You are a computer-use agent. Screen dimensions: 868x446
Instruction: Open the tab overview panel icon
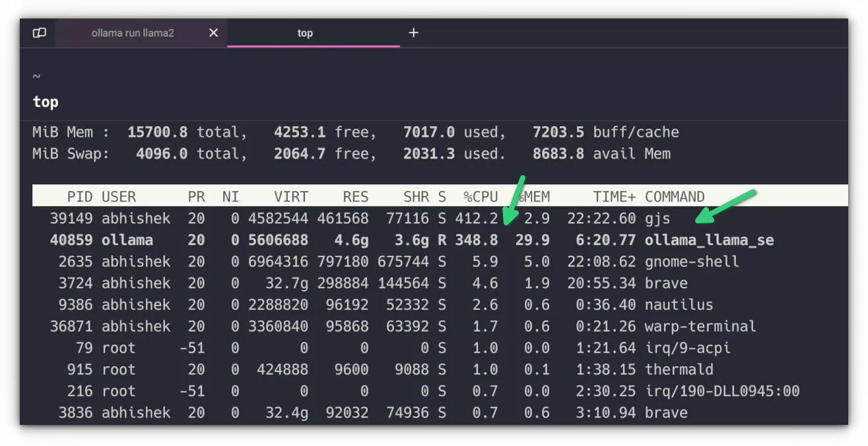(x=40, y=32)
